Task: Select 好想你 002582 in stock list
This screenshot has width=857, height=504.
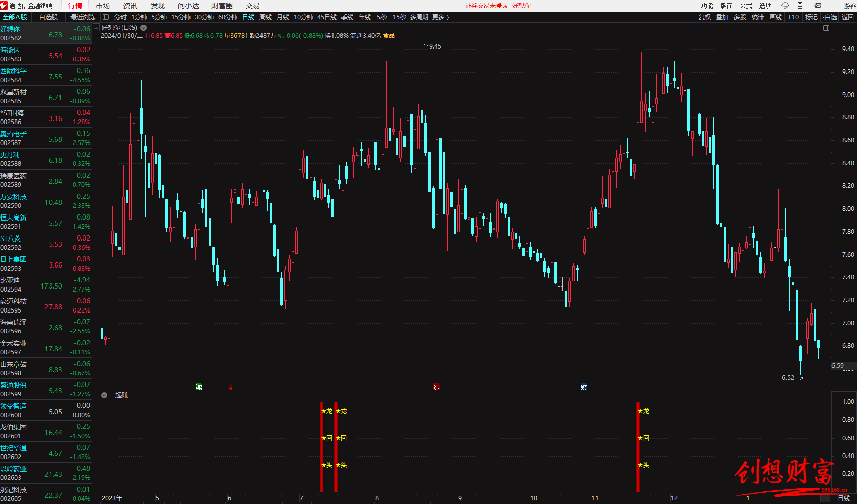Action: point(46,33)
